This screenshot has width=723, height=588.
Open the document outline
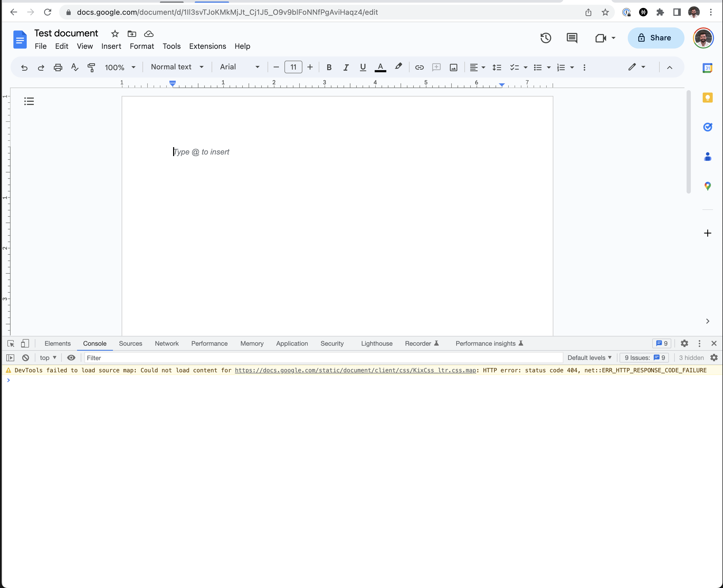(29, 101)
